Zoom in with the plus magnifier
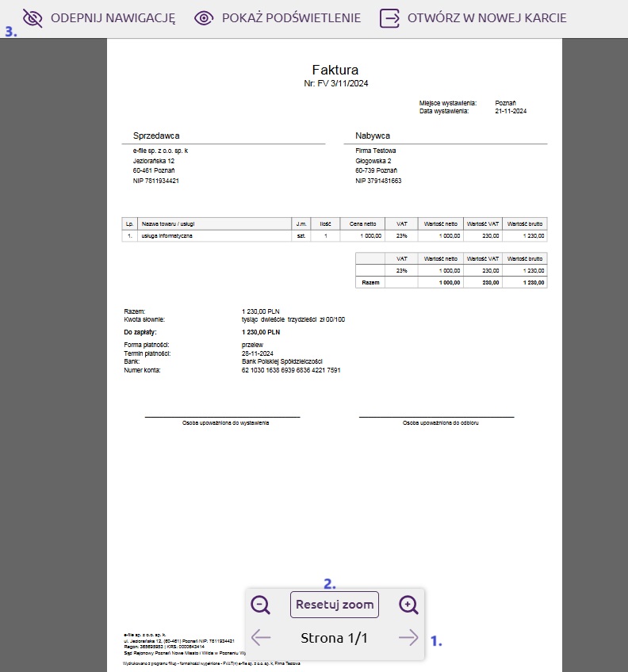 pos(408,605)
